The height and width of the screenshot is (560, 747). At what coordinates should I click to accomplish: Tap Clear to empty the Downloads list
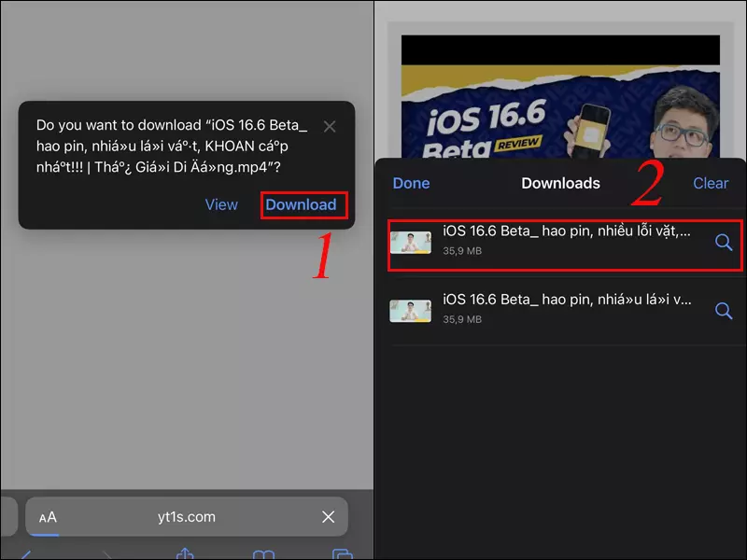(711, 183)
